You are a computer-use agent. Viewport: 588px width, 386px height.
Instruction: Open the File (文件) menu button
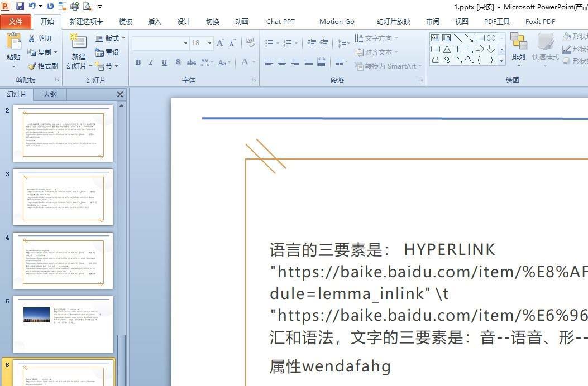point(16,21)
